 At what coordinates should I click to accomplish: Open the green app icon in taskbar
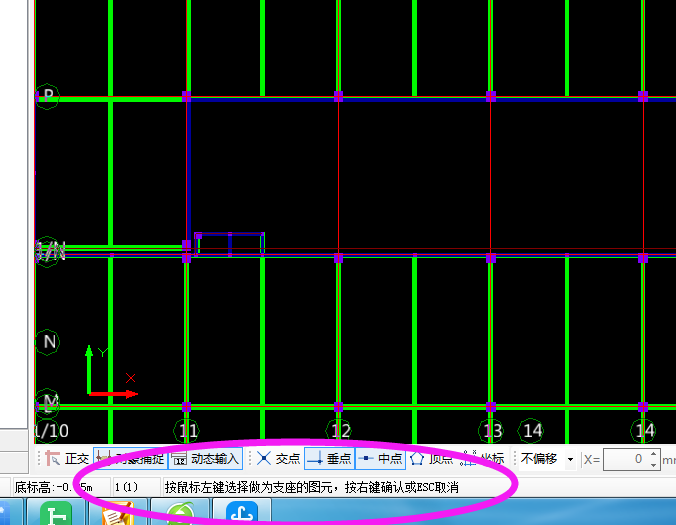pyautogui.click(x=56, y=513)
